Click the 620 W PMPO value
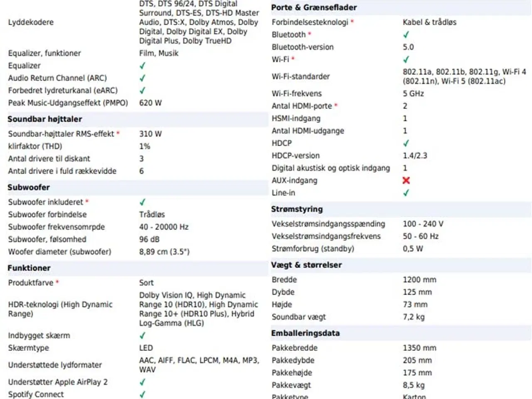Image resolution: width=532 pixels, height=399 pixels. [x=150, y=103]
